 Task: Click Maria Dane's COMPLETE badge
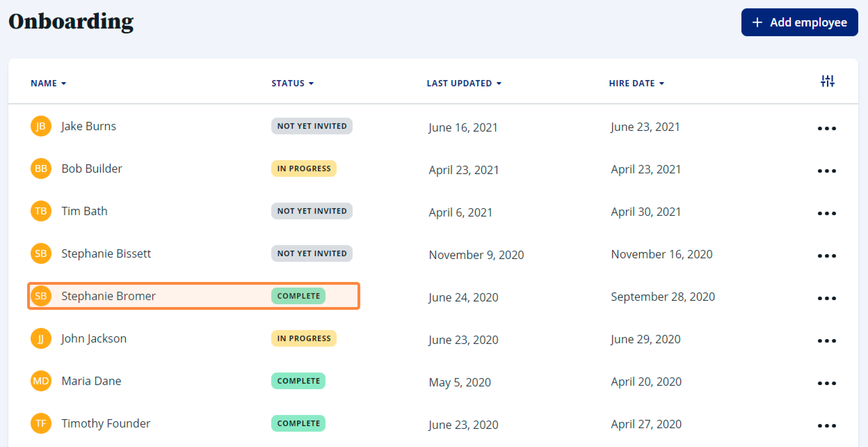pos(298,381)
